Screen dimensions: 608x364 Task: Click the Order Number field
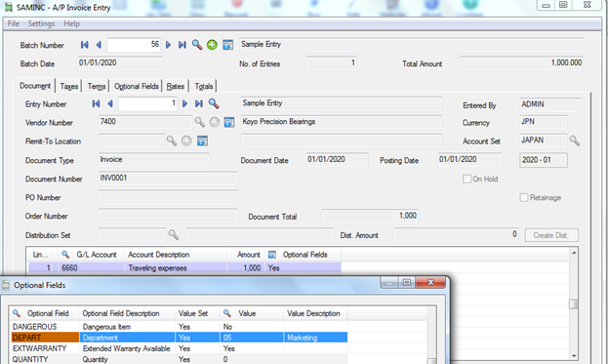168,216
